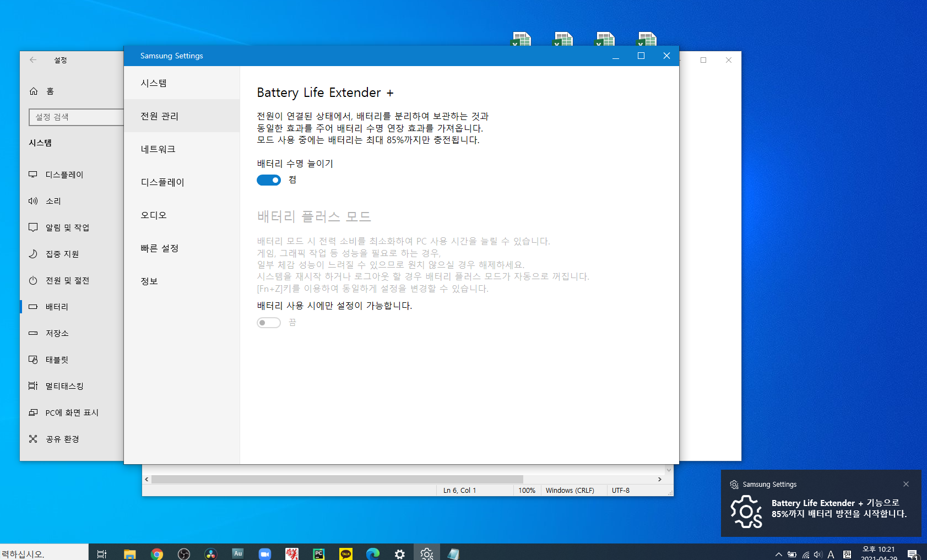This screenshot has height=560, width=927.
Task: Dismiss the Samsung Settings notification toast
Action: pos(906,484)
